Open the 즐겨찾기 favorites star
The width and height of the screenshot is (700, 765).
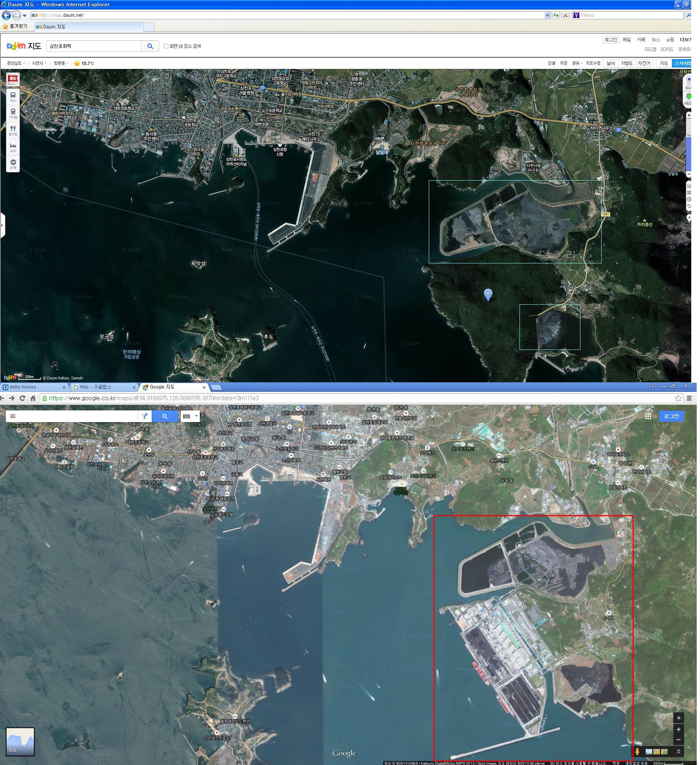point(5,27)
